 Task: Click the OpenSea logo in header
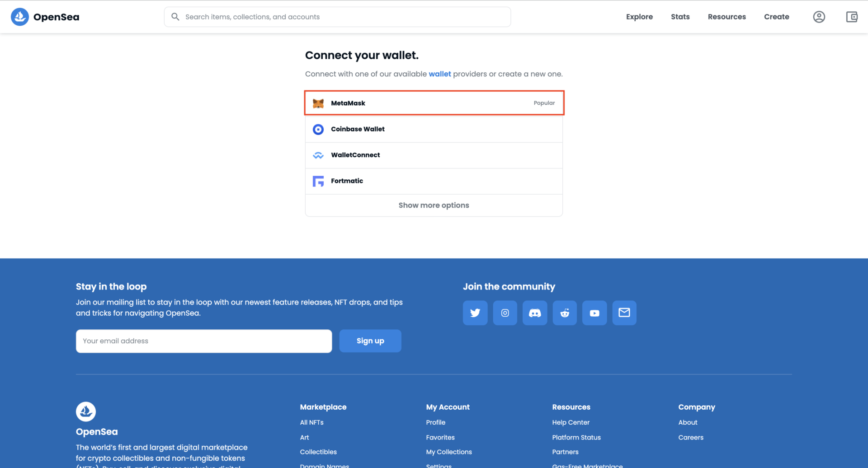click(x=45, y=17)
